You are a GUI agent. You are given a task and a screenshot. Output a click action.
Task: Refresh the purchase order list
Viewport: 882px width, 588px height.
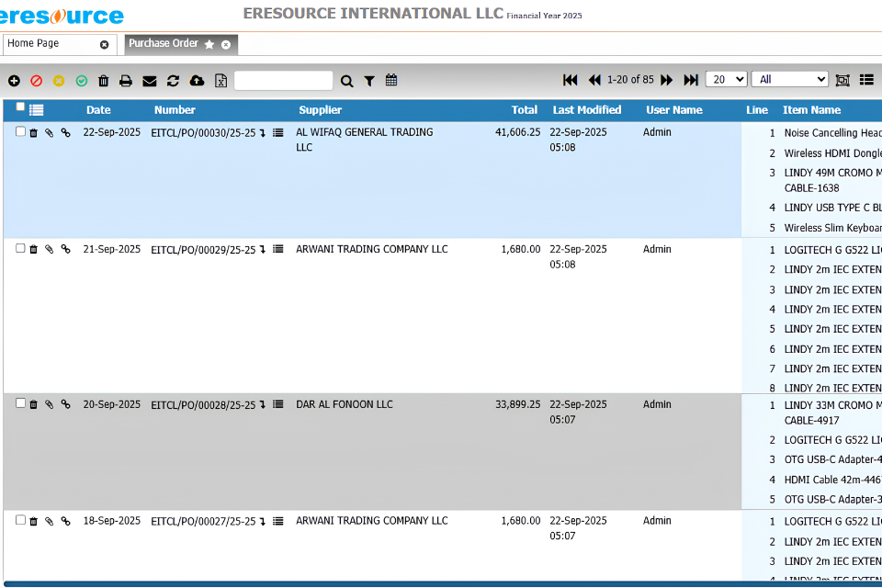174,81
